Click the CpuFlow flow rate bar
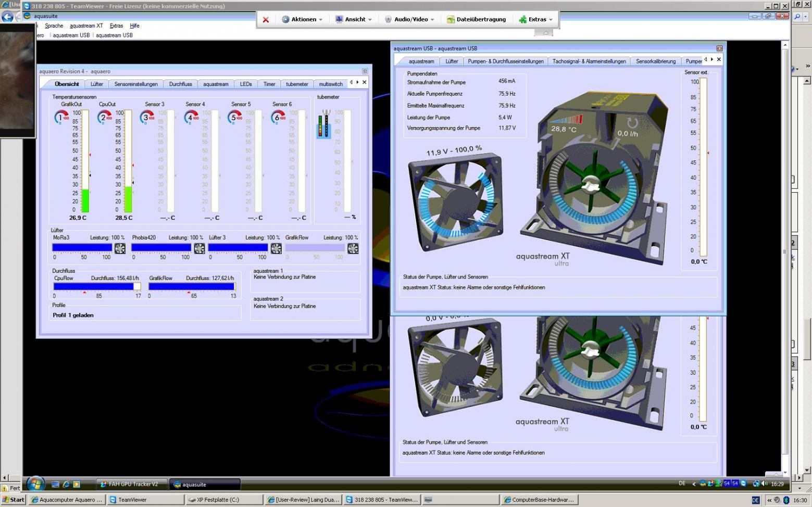 tap(97, 286)
